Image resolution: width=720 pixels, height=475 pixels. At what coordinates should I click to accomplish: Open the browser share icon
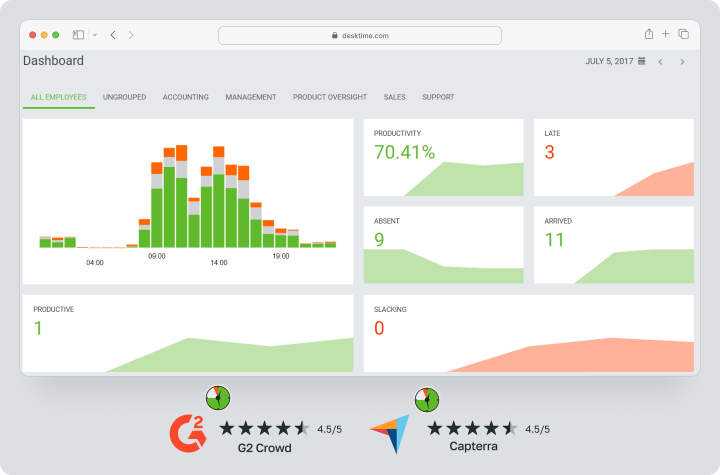(x=649, y=34)
